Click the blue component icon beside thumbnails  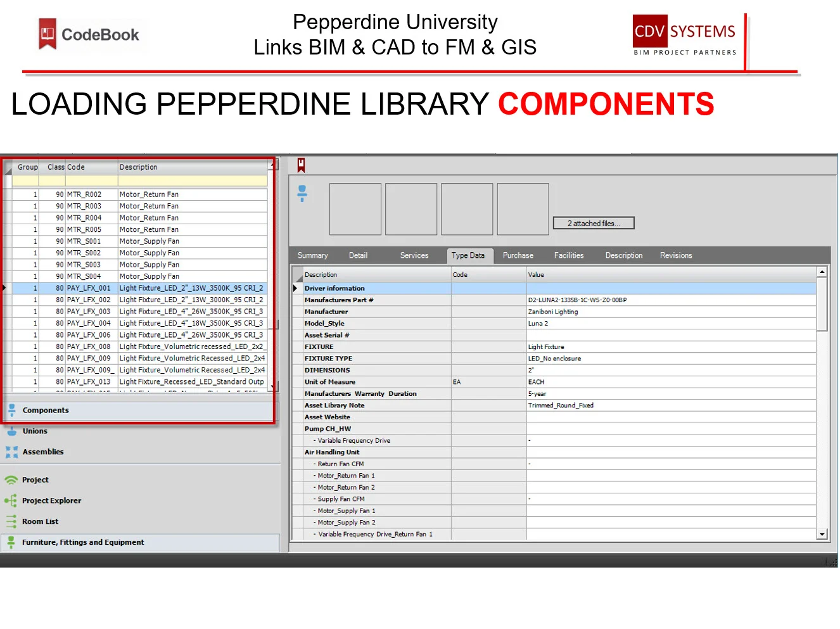(302, 193)
